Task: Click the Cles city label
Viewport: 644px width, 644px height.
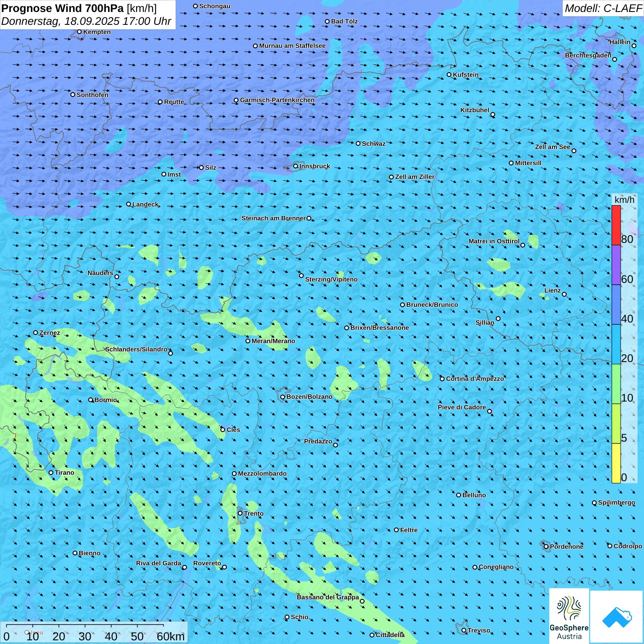Action: (233, 430)
